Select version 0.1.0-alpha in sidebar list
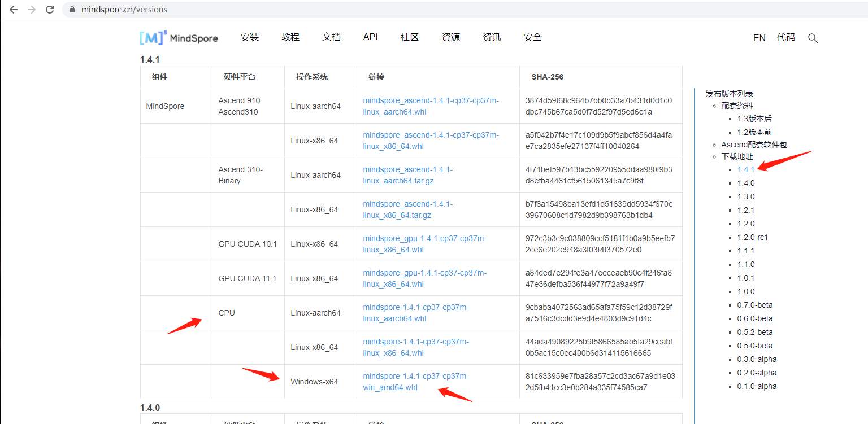Image resolution: width=868 pixels, height=424 pixels. click(x=757, y=386)
